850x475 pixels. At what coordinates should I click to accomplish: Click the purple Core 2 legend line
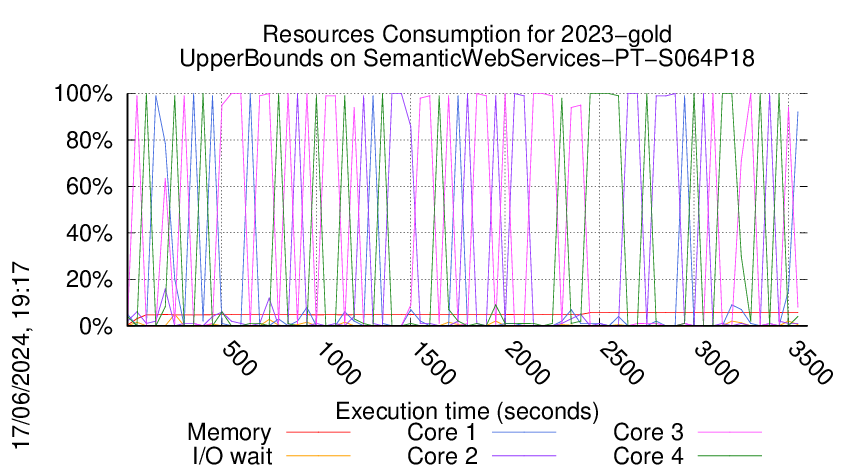click(524, 456)
